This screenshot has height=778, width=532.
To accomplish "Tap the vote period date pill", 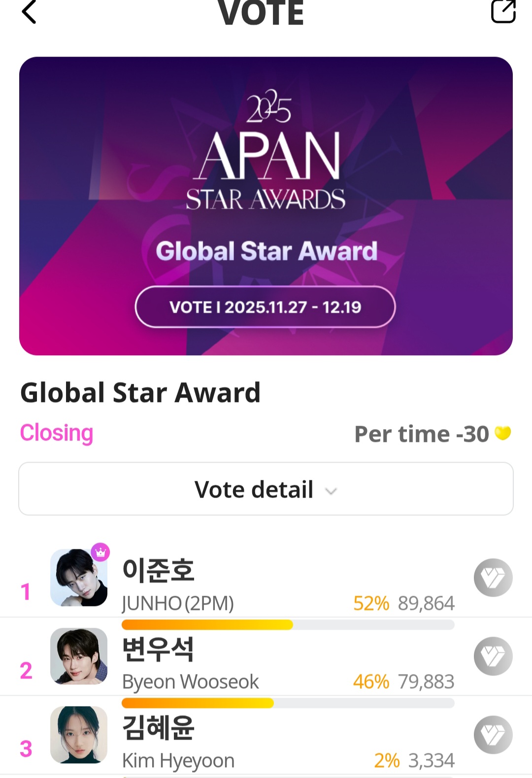I will 265,307.
